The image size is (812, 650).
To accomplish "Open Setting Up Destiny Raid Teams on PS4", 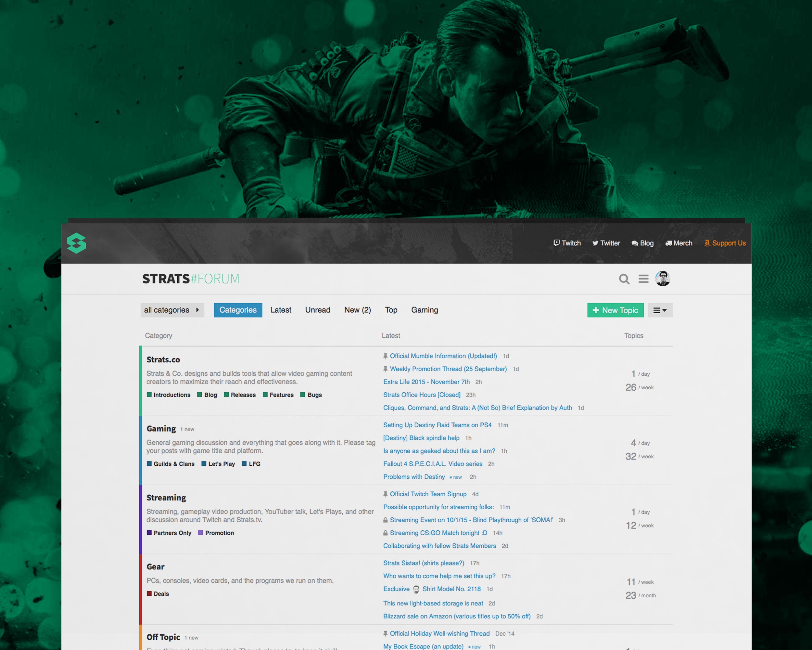I will [437, 425].
